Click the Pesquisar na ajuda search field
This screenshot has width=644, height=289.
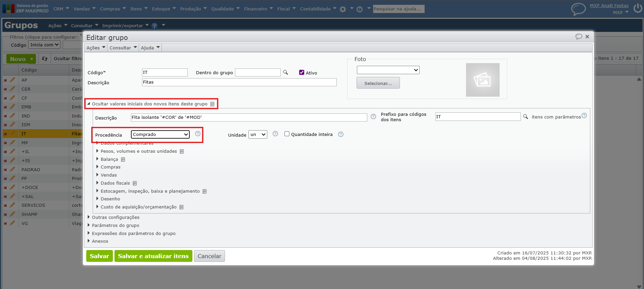(x=399, y=9)
